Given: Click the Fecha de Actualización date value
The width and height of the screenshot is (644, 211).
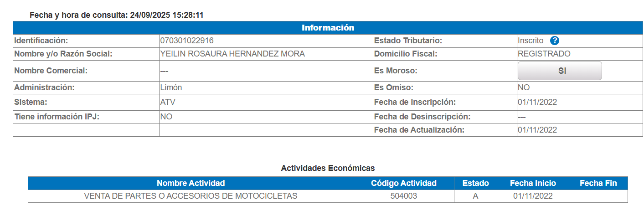Looking at the screenshot, I should tap(537, 130).
